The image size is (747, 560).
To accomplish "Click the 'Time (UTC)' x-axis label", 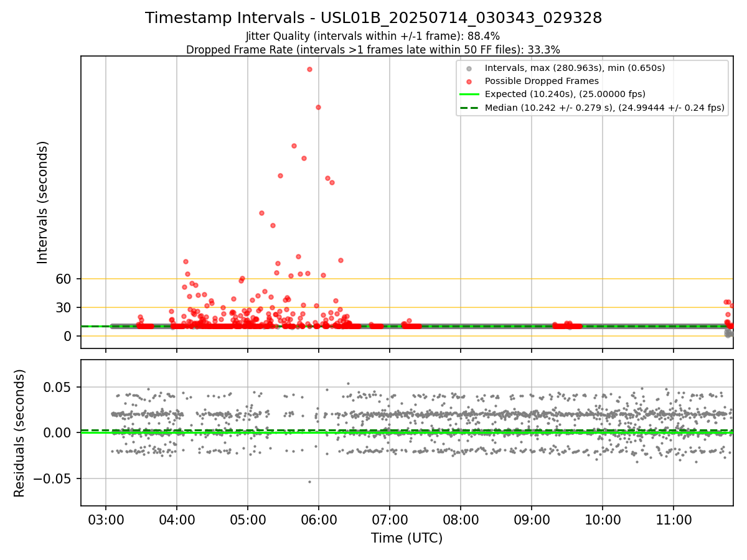I will [406, 538].
